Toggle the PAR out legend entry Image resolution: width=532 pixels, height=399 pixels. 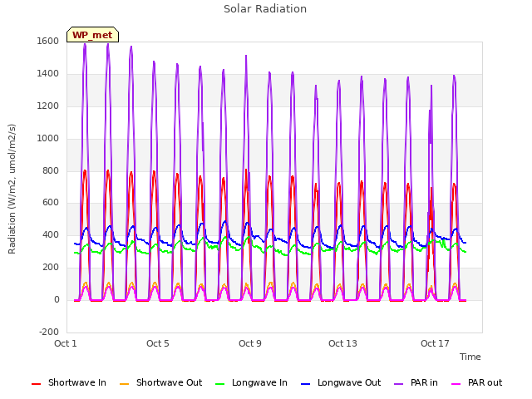pyautogui.click(x=476, y=382)
